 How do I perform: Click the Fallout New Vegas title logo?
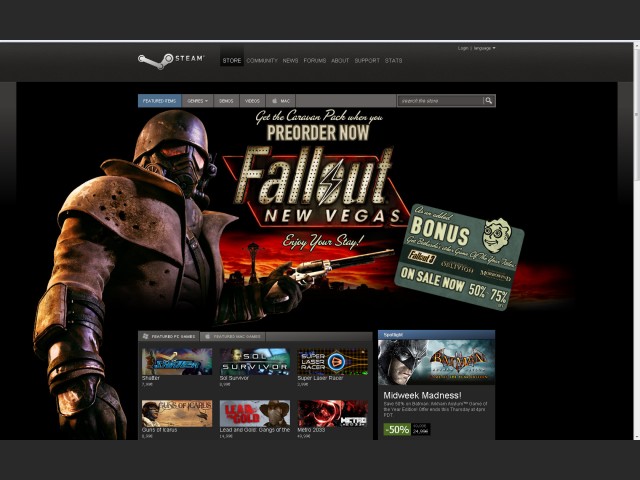[x=316, y=187]
